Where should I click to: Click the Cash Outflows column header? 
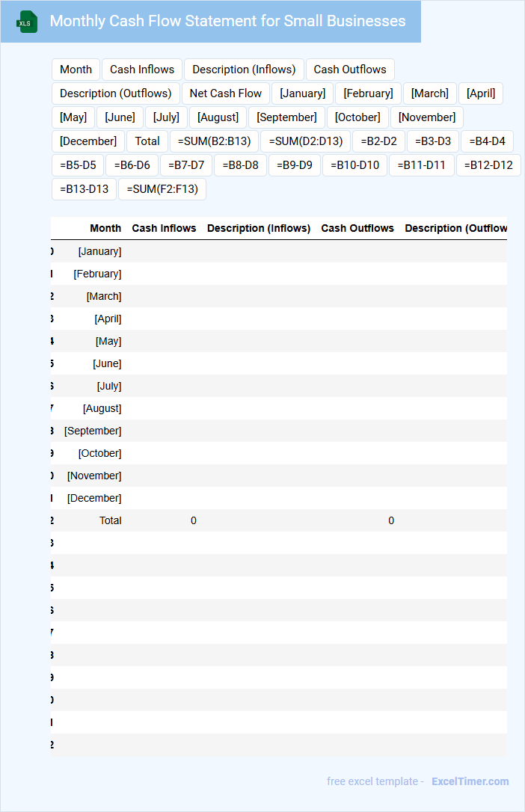pyautogui.click(x=357, y=228)
